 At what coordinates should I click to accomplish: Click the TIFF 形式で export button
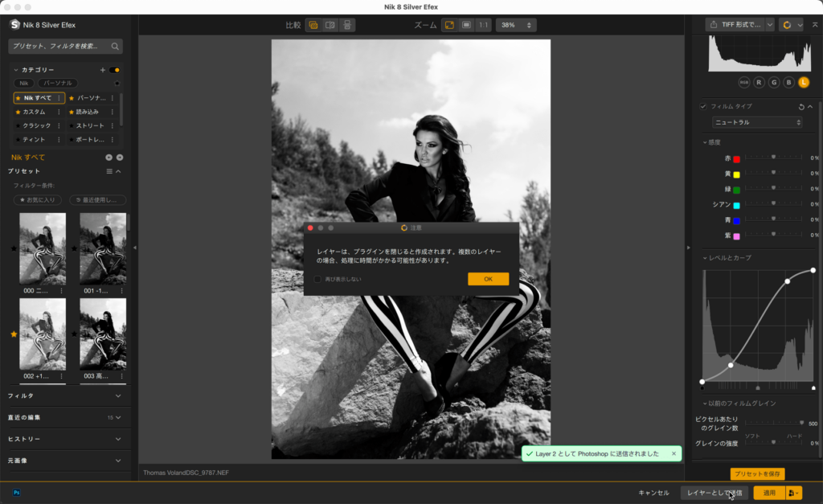[735, 25]
